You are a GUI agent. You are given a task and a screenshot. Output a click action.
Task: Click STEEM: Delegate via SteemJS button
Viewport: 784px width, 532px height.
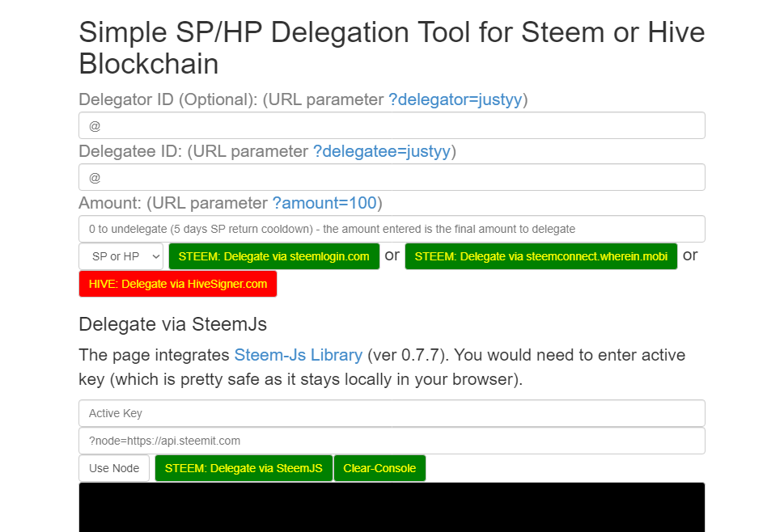(x=244, y=468)
